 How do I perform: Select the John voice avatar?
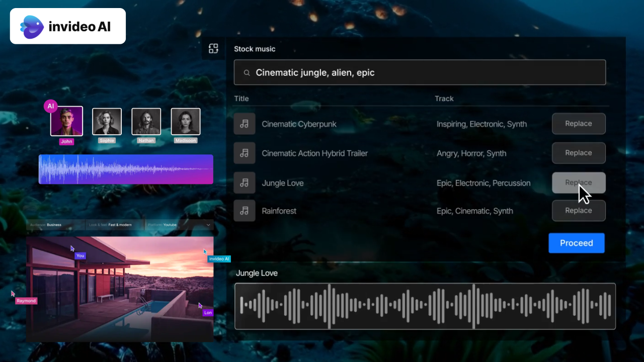point(67,121)
